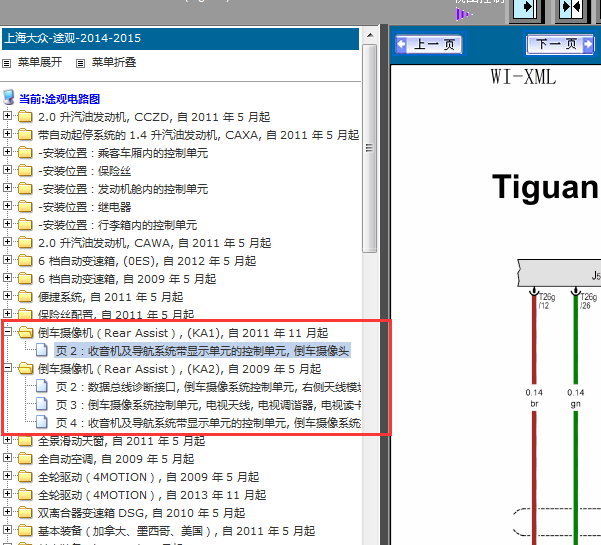
Task: Click folder icon of 2.0 升汽油发动机 CCZD
Action: 25,116
